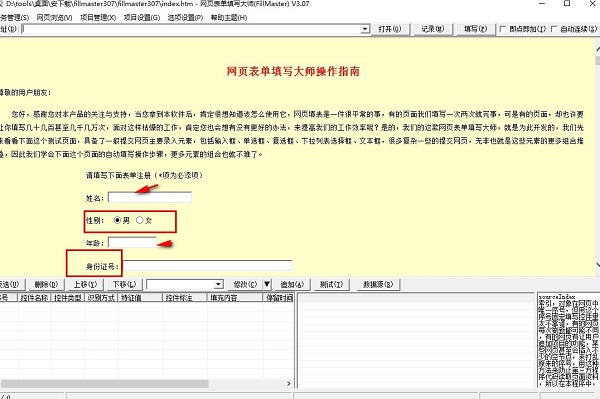Click the 控件标注 column header
Viewport: 600px width, 399px height.
tap(185, 298)
